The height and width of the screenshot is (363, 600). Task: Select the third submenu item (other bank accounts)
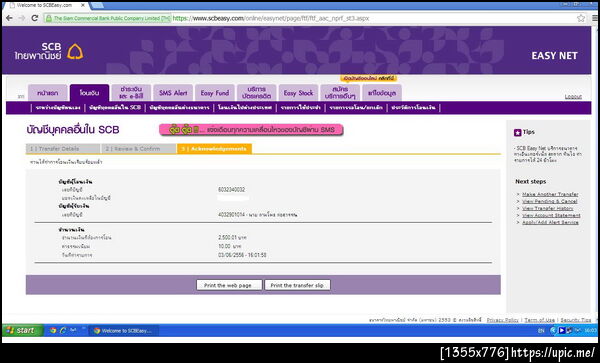[x=179, y=108]
